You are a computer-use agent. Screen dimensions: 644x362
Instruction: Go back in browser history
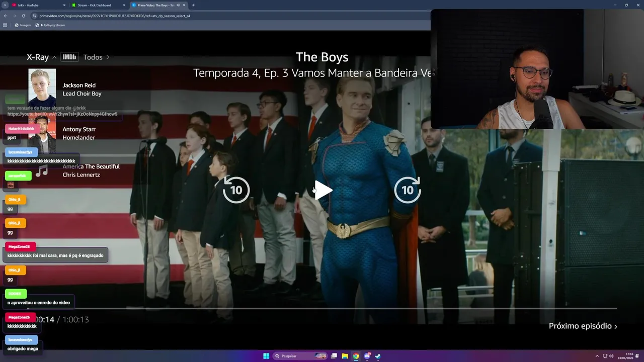tap(6, 16)
